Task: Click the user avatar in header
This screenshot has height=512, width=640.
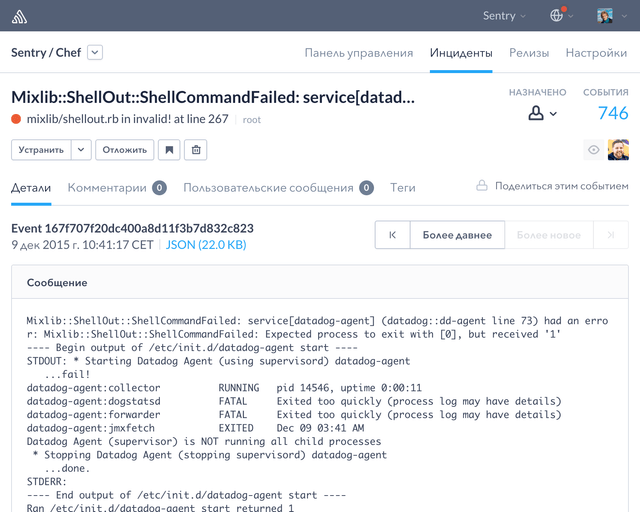Action: pos(605,16)
